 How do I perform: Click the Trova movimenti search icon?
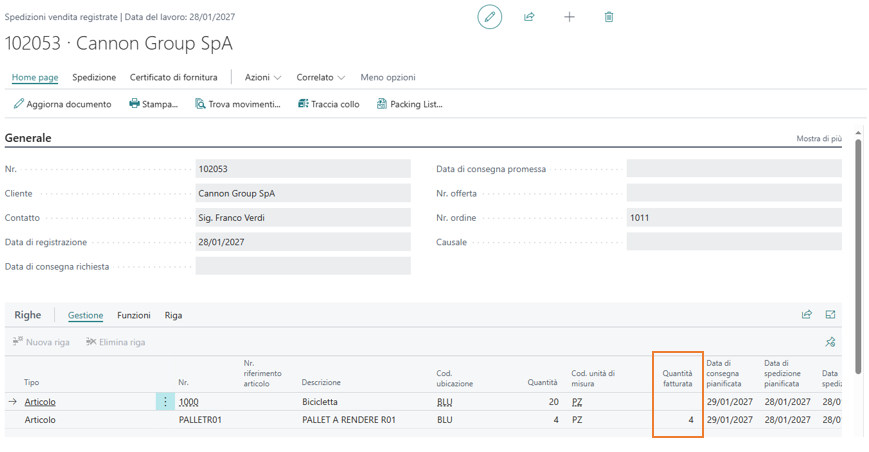point(200,104)
